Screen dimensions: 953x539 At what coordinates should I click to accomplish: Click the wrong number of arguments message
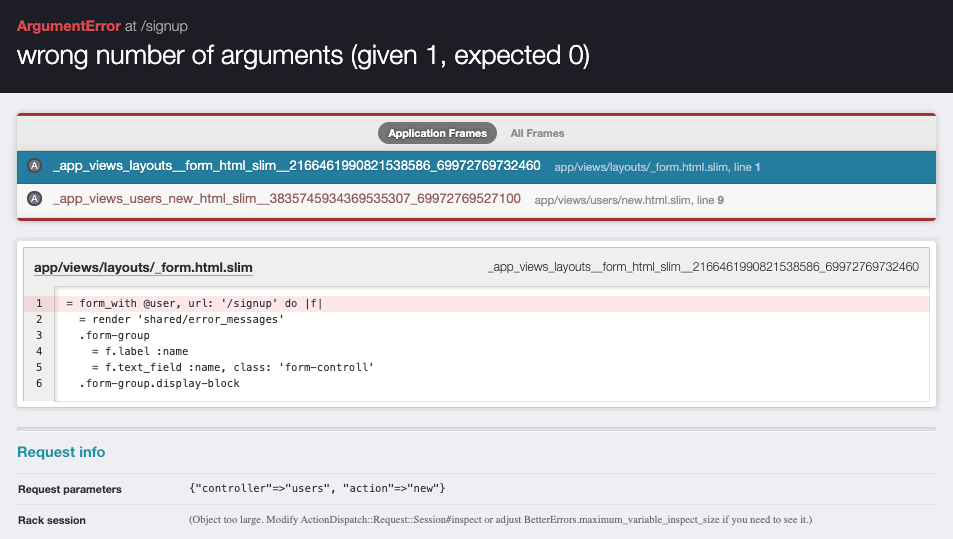tap(303, 56)
